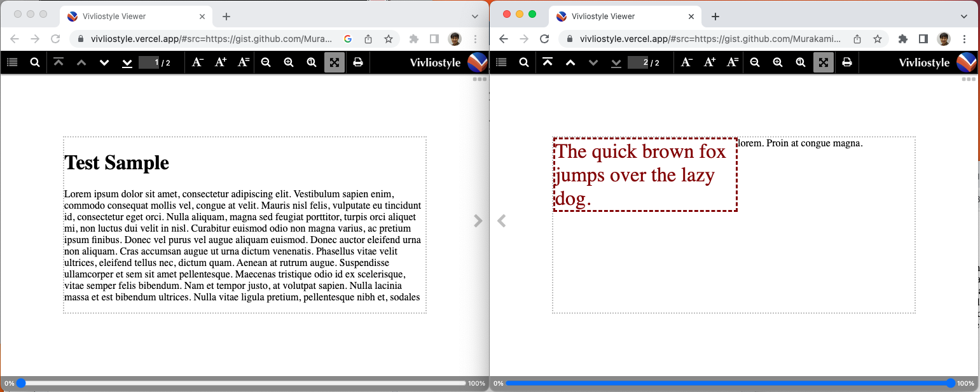Click right page-turn arrow in left viewer
This screenshot has height=392, width=980.
(x=478, y=221)
